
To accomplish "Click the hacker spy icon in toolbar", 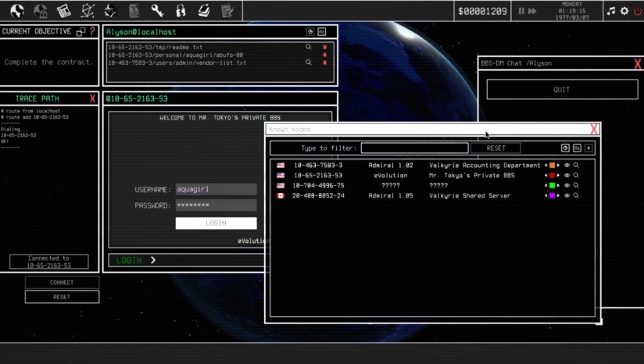I will click(110, 11).
